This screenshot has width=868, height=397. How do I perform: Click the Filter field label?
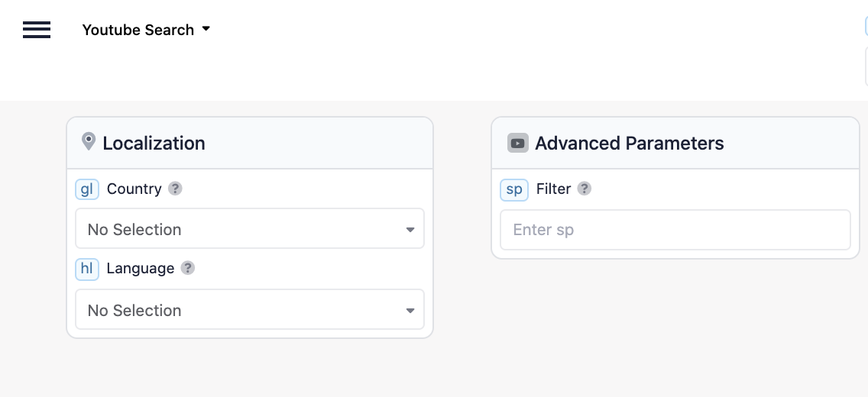(x=553, y=189)
